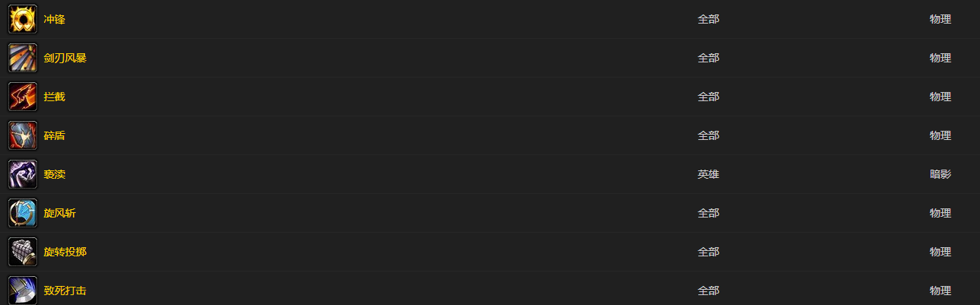Click 英雄 difficulty in the 亵渎 row

click(708, 174)
